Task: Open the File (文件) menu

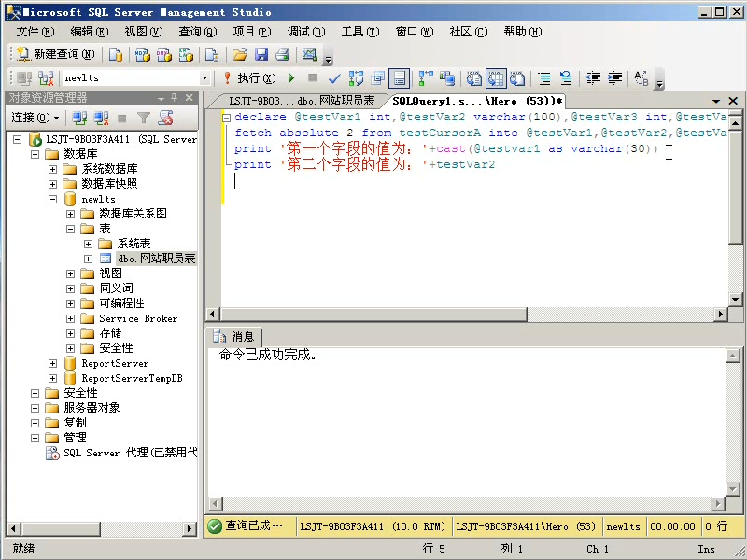Action: point(35,32)
